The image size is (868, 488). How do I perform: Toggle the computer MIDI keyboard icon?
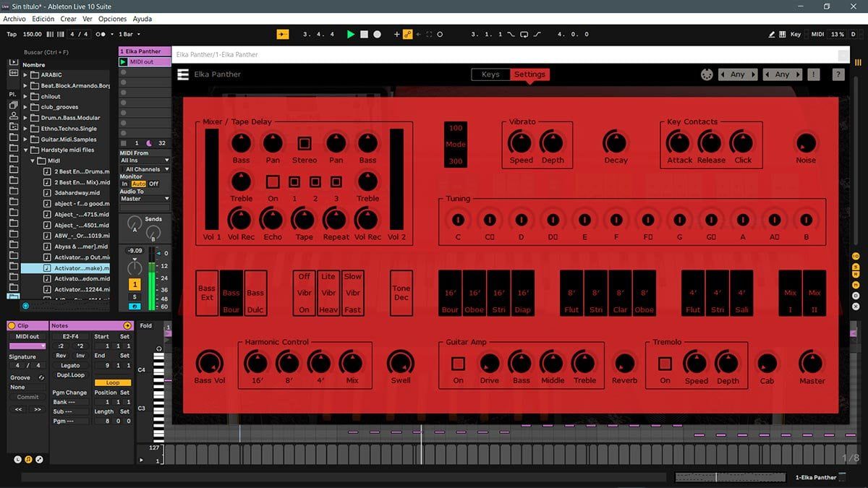(x=783, y=34)
